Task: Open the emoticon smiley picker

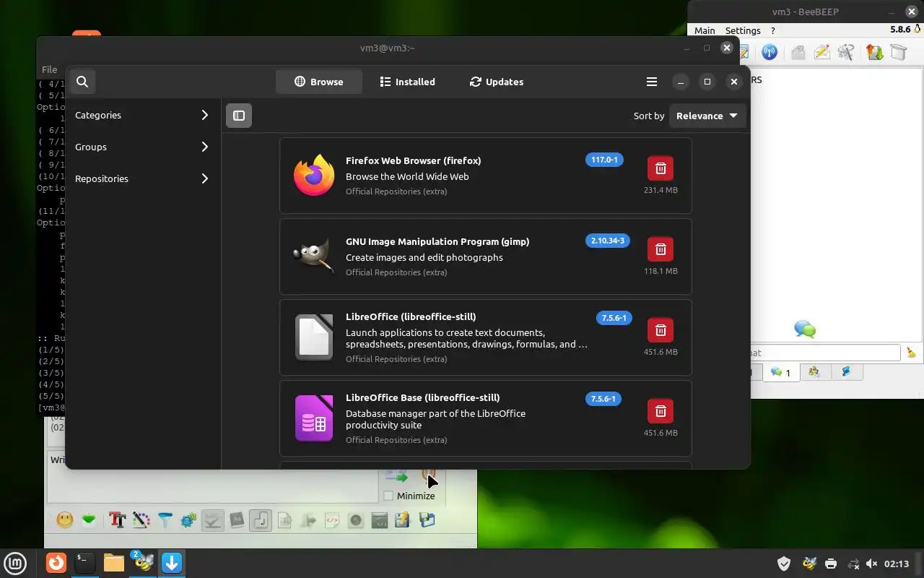Action: click(65, 519)
